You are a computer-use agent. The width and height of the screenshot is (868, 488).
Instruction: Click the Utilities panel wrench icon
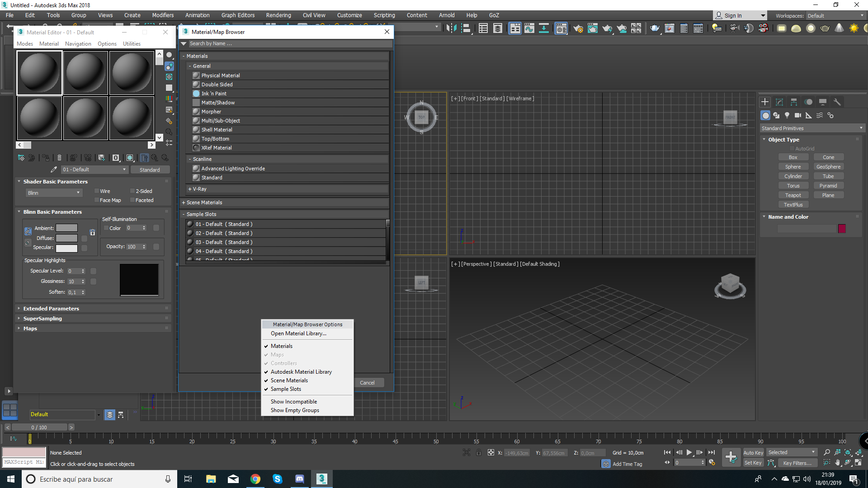837,102
